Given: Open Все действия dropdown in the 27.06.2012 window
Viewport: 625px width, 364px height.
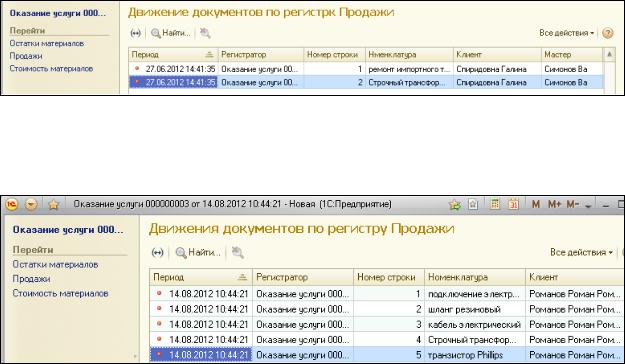Looking at the screenshot, I should click(566, 33).
